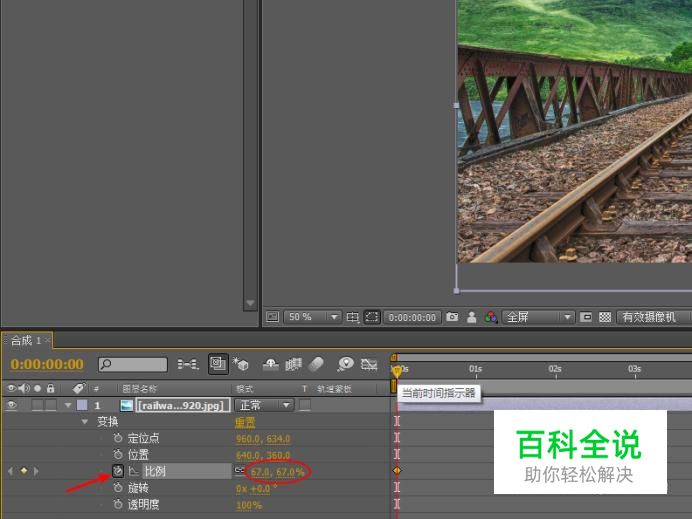Open the 50 % magnification dropdown
This screenshot has width=692, height=519.
(313, 317)
